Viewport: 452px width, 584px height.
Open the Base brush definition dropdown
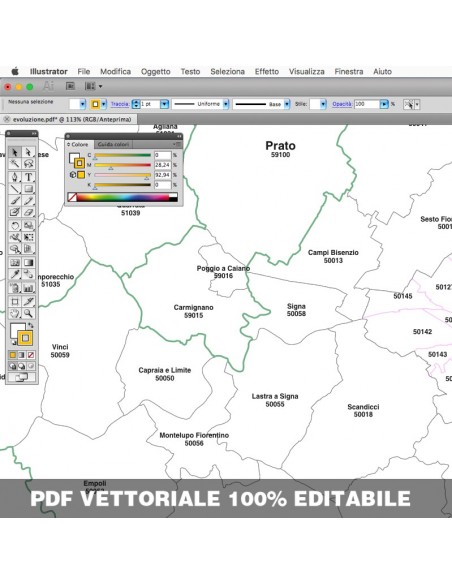[x=287, y=104]
